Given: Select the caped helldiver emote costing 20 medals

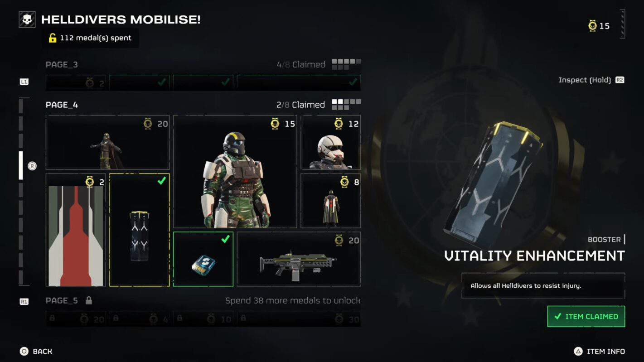Looking at the screenshot, I should 108,142.
